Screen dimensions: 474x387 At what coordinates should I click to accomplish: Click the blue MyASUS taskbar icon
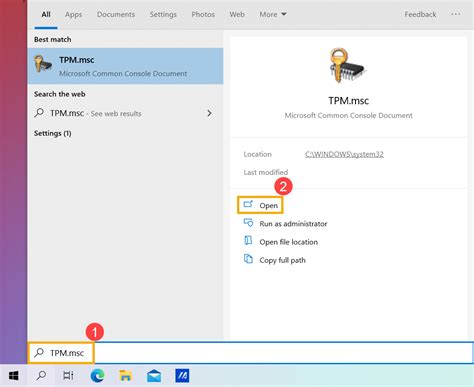coord(182,376)
